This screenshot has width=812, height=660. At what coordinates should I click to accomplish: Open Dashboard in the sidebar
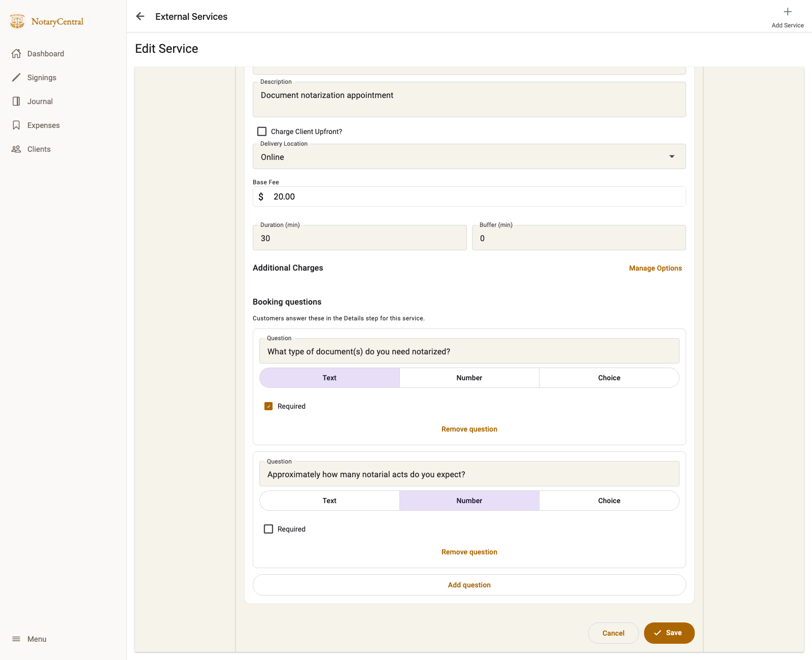point(46,54)
